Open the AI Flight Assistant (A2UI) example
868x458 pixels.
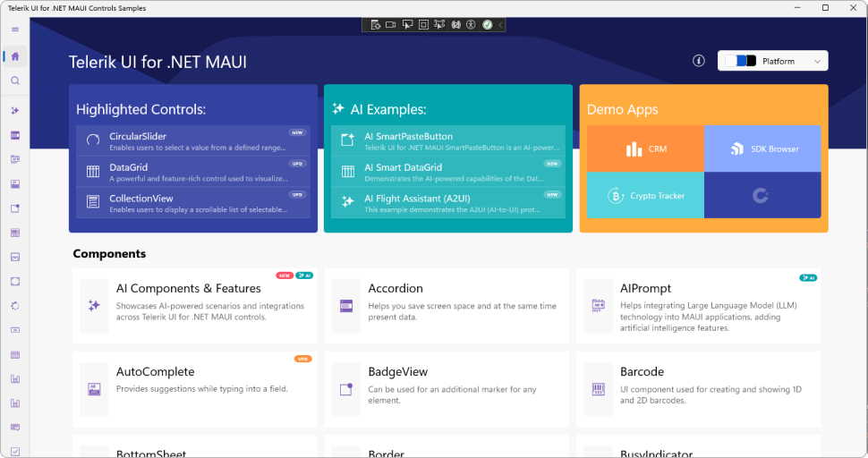click(448, 203)
